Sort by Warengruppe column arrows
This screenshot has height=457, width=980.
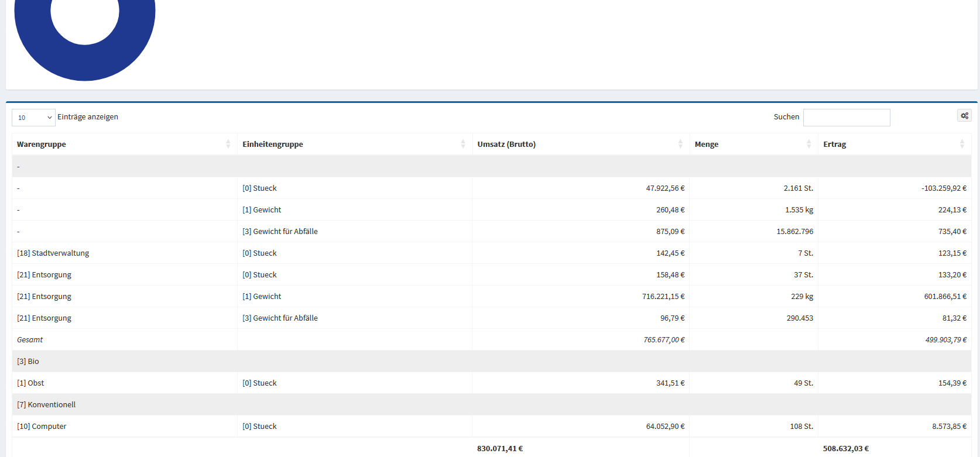[x=228, y=144]
